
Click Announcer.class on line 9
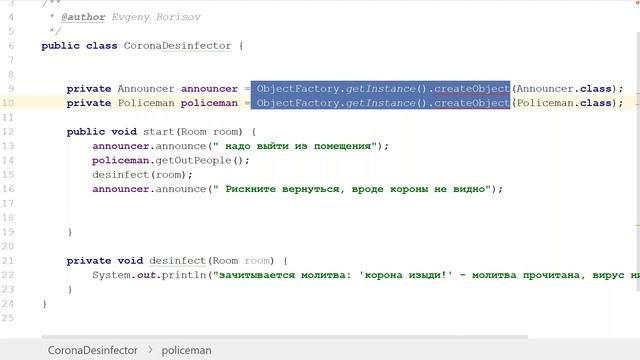pos(564,89)
